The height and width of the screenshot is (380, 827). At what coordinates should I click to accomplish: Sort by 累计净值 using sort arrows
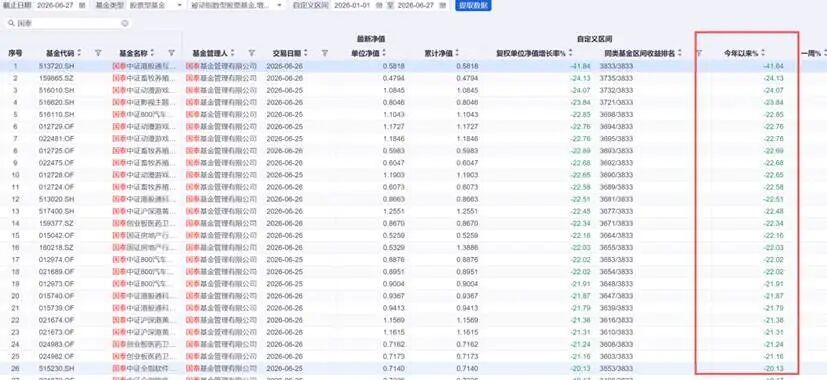(457, 53)
